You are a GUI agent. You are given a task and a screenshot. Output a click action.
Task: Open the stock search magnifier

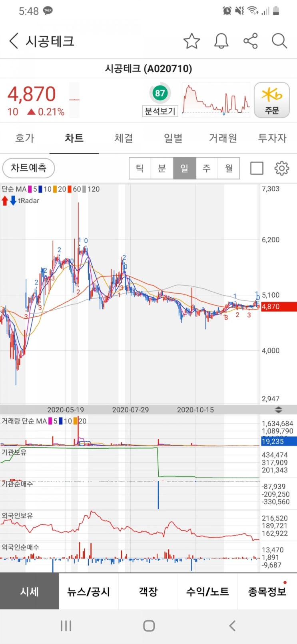click(x=279, y=41)
